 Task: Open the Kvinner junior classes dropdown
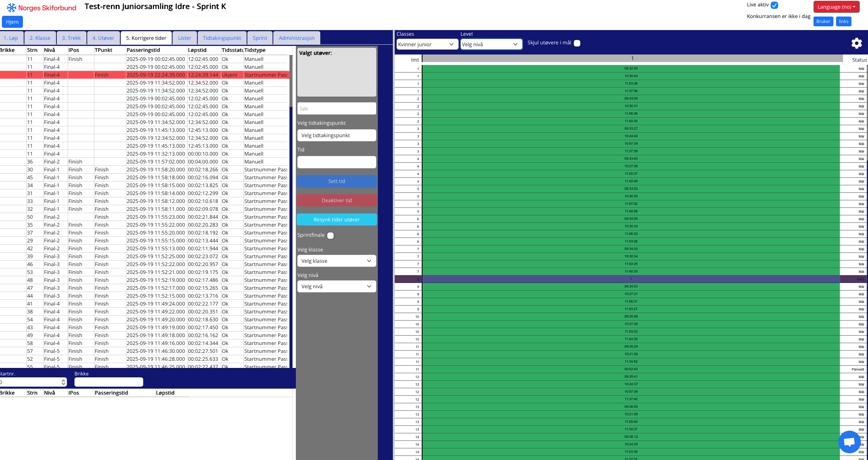[x=427, y=44]
